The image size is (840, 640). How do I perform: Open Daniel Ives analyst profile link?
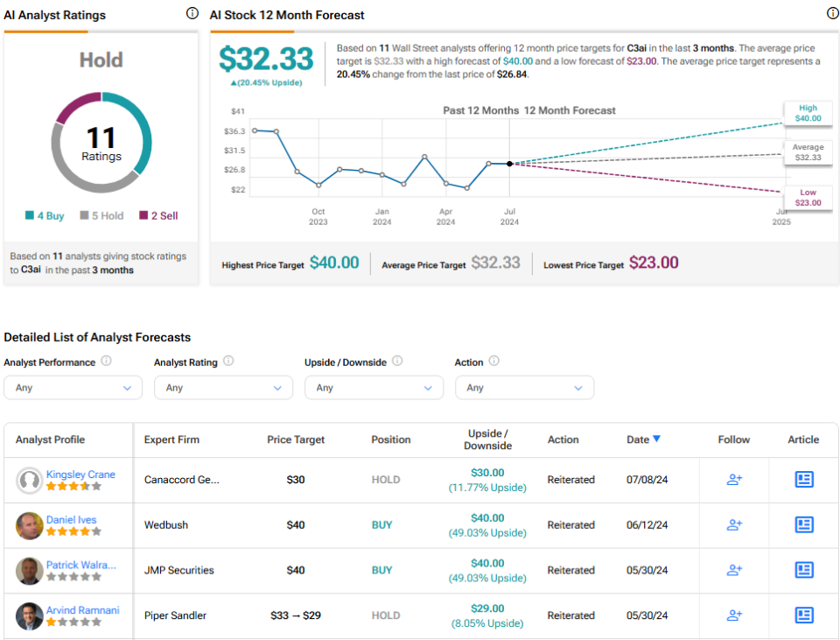pos(71,519)
